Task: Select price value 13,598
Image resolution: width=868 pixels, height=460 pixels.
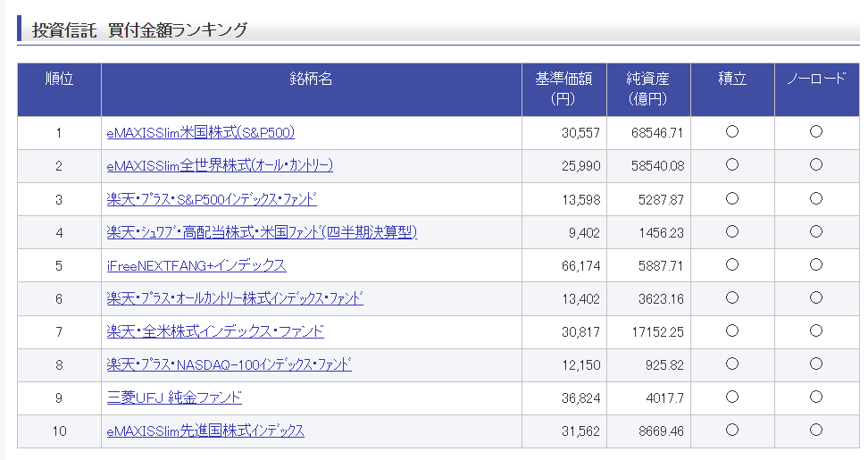Action: click(x=580, y=199)
